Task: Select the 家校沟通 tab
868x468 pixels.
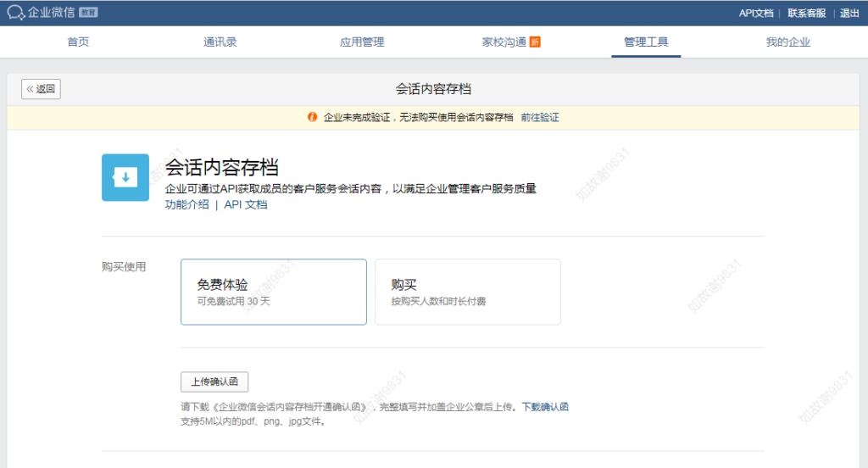Action: click(504, 42)
